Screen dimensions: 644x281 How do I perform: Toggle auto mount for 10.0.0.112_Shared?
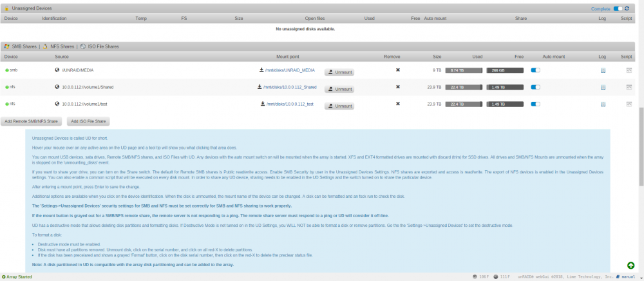point(536,87)
